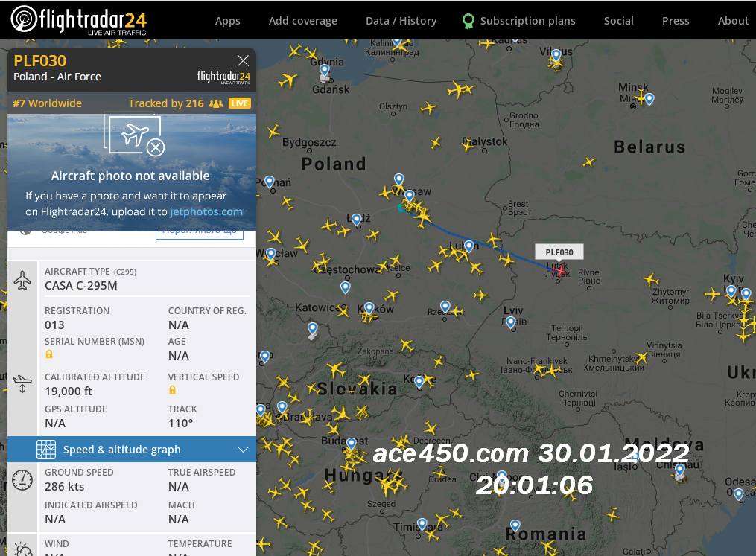Click the airport pin marker at Vilnius
The image size is (756, 556).
(556, 55)
